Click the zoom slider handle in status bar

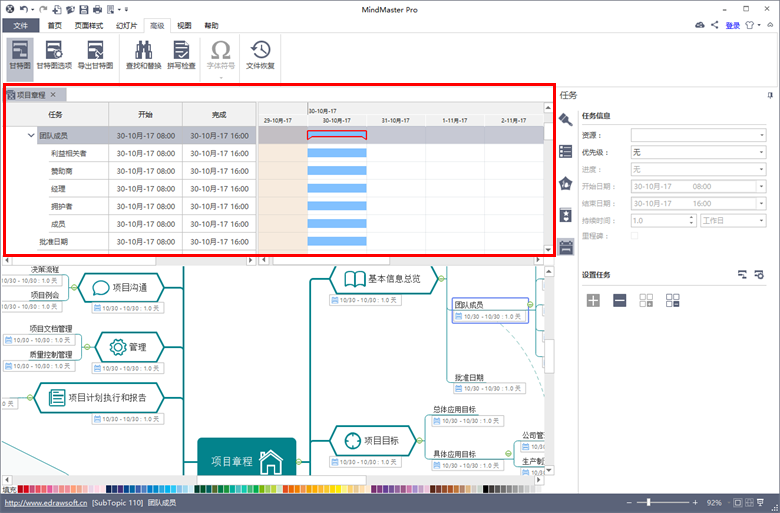click(648, 503)
